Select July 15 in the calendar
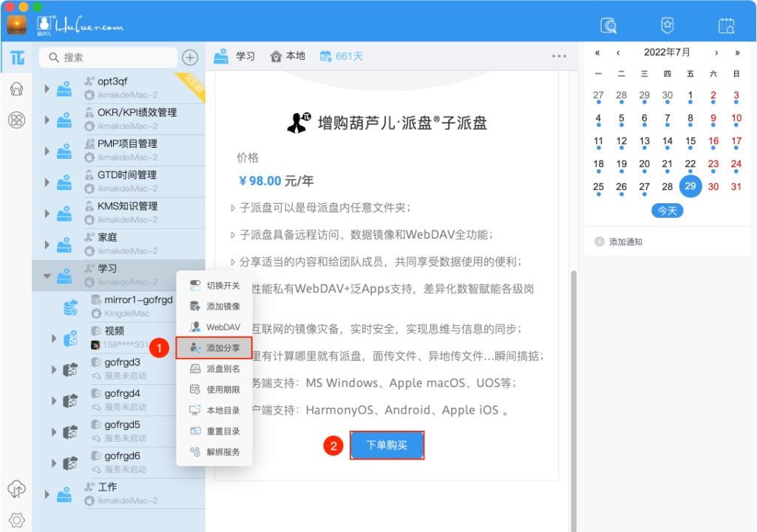Image resolution: width=757 pixels, height=532 pixels. (x=690, y=142)
